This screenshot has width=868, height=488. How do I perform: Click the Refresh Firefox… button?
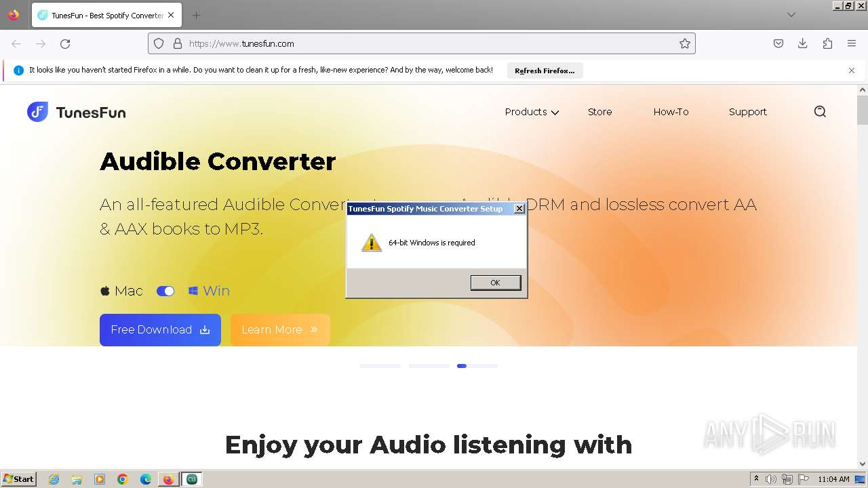tap(545, 70)
